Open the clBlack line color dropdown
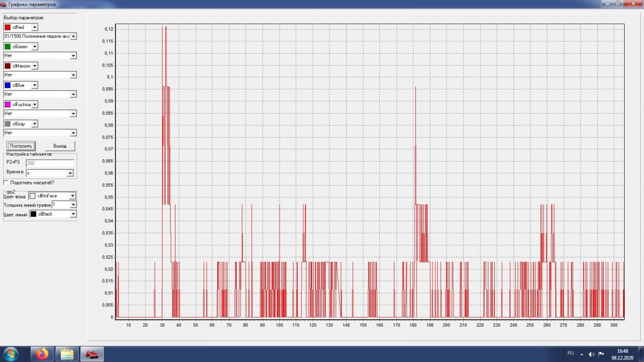Screen dimensions: 644x362 point(72,214)
